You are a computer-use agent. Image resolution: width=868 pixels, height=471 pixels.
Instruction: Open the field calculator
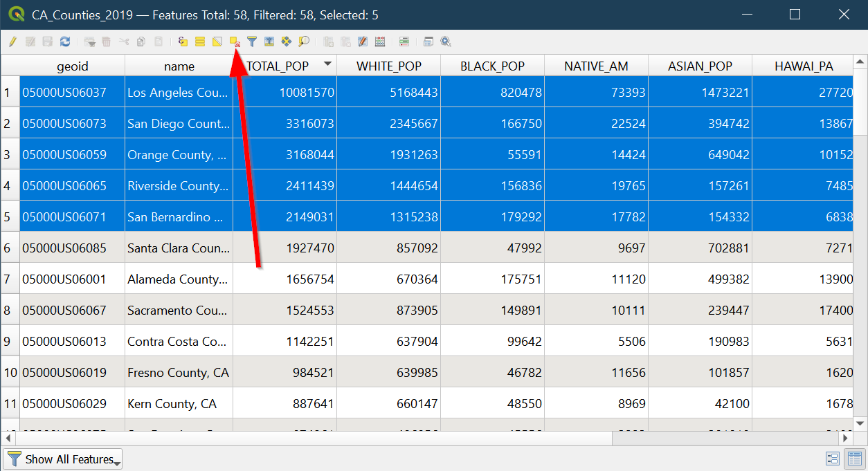pyautogui.click(x=380, y=41)
